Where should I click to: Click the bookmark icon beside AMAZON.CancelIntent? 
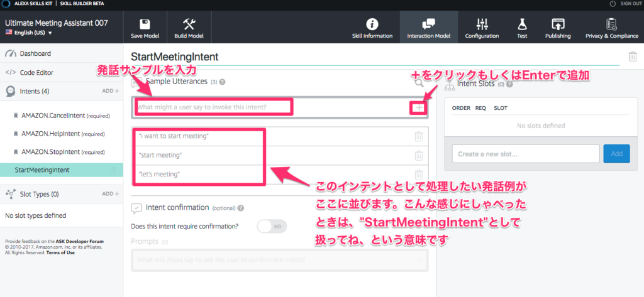click(16, 116)
